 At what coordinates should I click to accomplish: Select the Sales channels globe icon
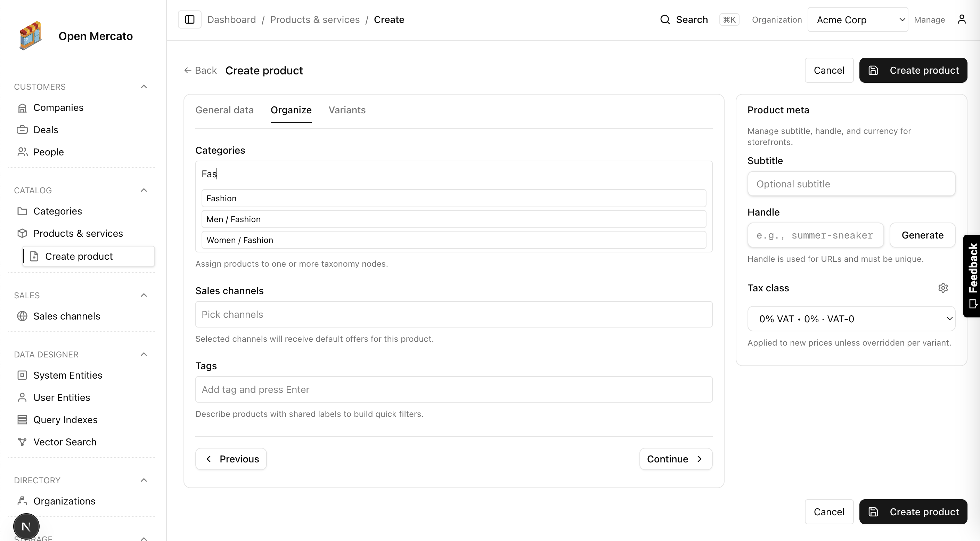pyautogui.click(x=22, y=316)
